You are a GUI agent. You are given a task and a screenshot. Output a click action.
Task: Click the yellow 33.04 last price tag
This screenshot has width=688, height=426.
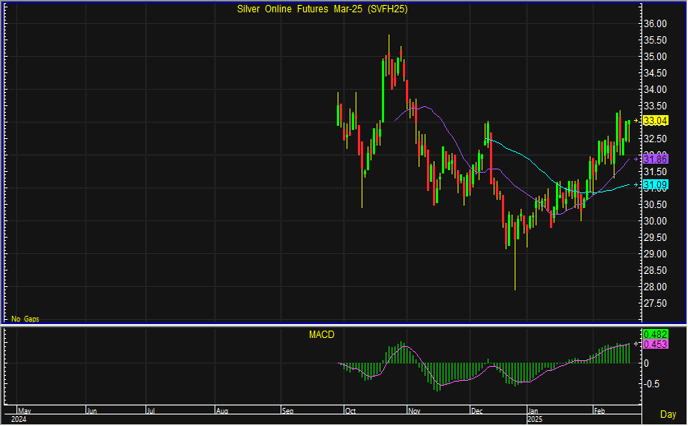coord(655,120)
